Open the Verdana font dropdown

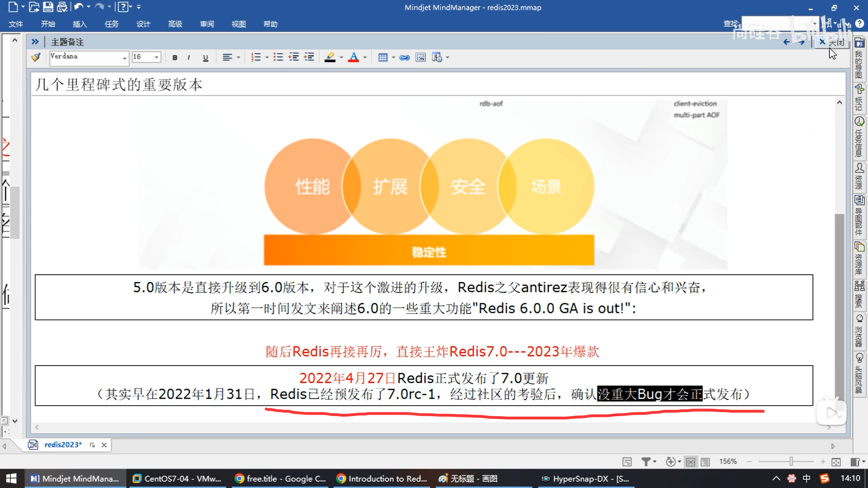point(124,57)
